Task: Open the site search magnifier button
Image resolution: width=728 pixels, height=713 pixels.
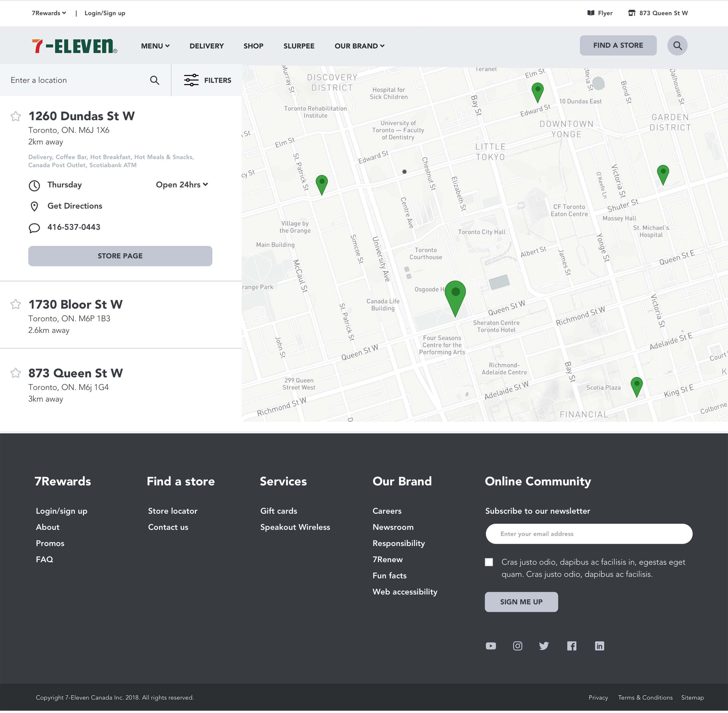Action: [677, 46]
